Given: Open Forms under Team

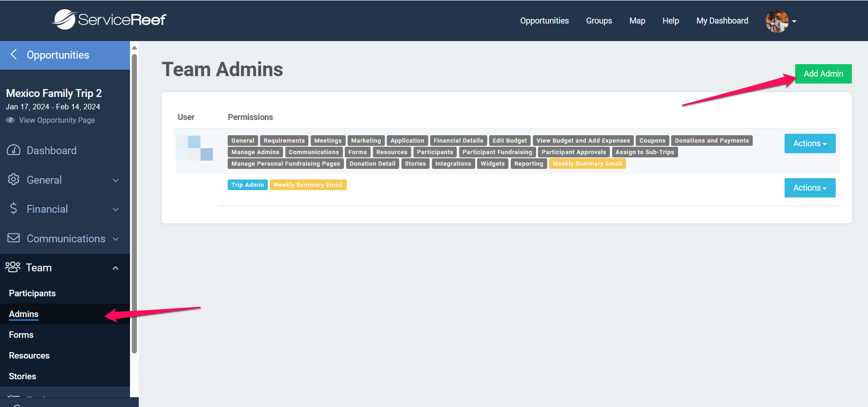Looking at the screenshot, I should (21, 335).
